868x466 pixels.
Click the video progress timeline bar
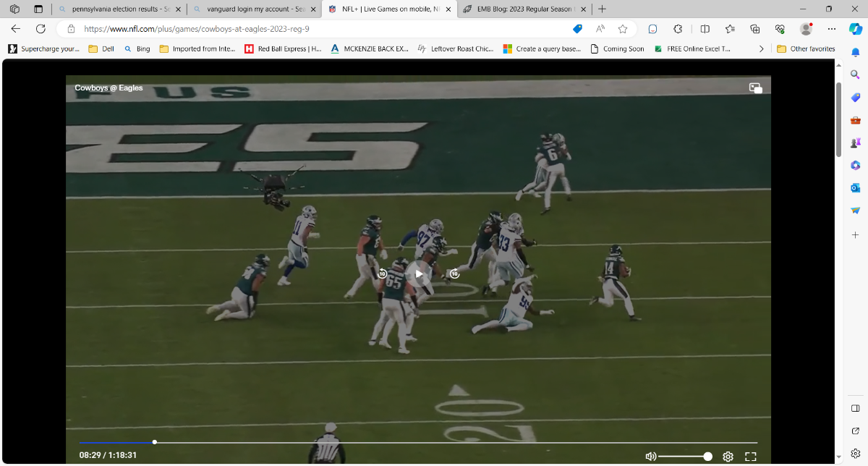(434, 442)
